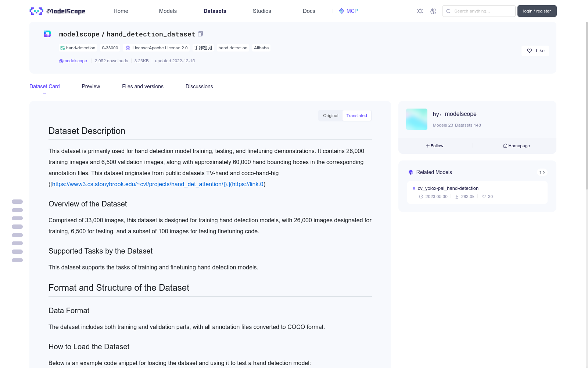Open the Models menu in the top navigation
588x368 pixels.
point(168,11)
